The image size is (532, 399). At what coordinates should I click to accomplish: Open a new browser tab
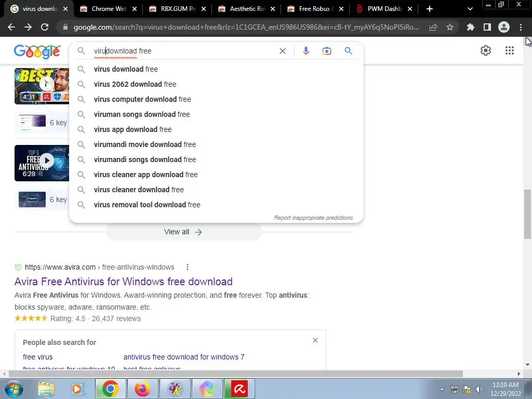430,9
